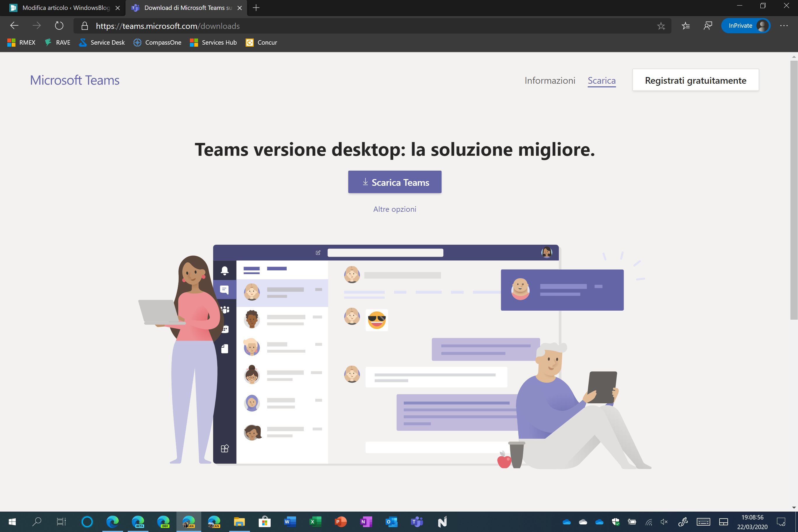Open the Wi-Fi network tray icon
This screenshot has height=532, width=798.
[x=648, y=522]
